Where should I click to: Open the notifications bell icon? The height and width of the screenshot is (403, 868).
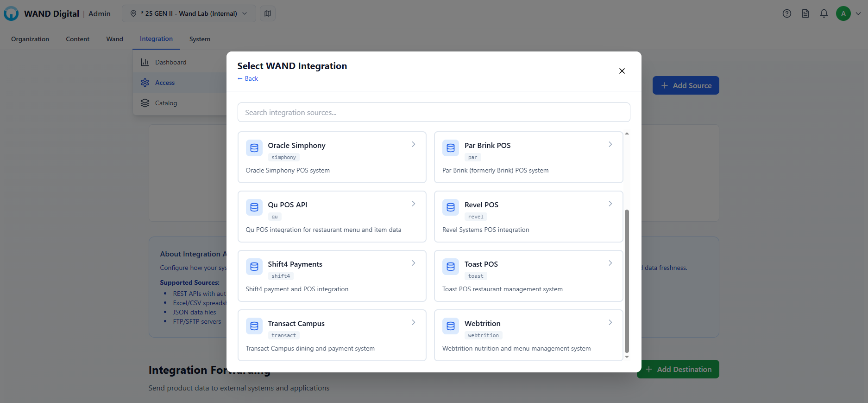pos(824,13)
